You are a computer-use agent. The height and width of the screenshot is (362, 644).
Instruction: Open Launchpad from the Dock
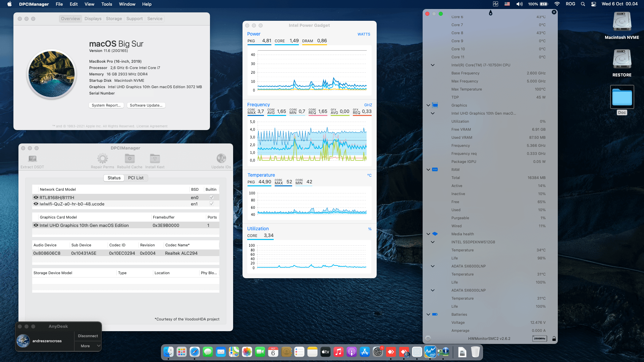[181, 352]
